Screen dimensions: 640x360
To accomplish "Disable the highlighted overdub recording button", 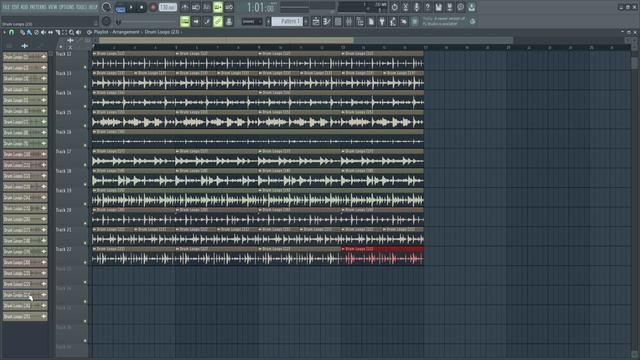I will pyautogui.click(x=218, y=7).
